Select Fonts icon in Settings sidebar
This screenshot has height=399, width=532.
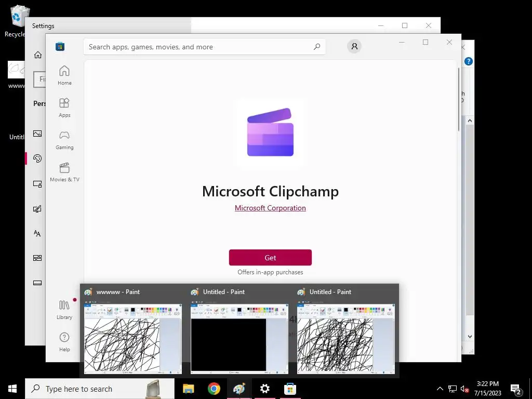pos(37,233)
